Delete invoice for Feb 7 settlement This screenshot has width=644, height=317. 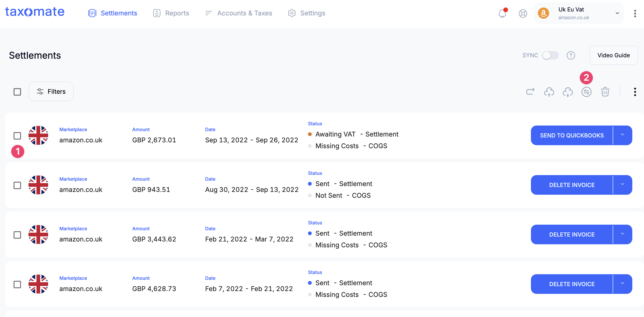[x=572, y=284]
